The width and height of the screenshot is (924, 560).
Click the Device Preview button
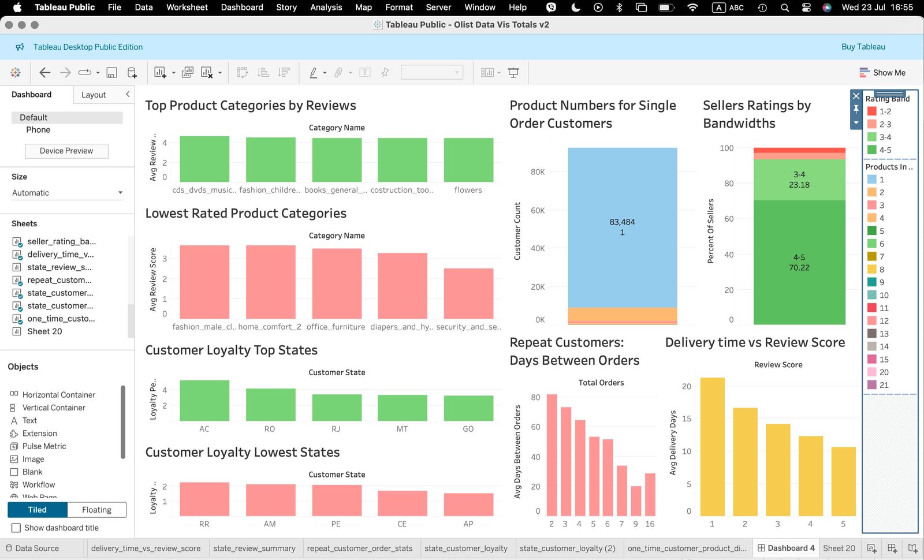(x=66, y=151)
